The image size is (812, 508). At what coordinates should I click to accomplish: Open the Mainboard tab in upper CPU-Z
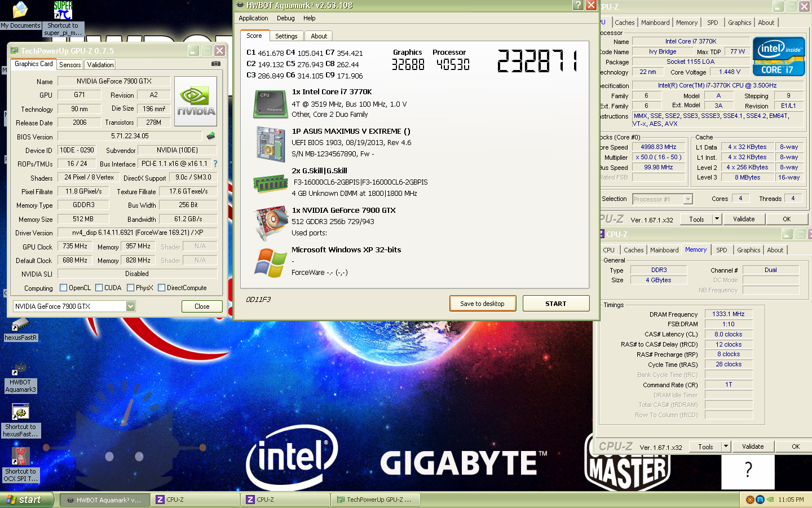655,23
